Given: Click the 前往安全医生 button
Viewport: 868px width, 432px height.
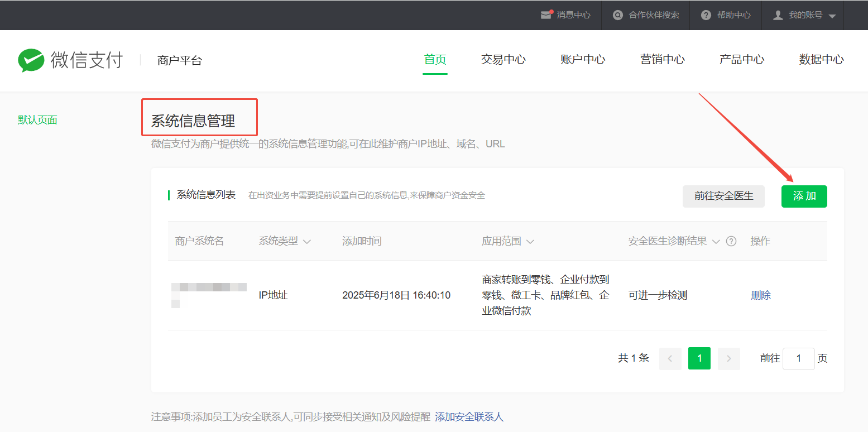Looking at the screenshot, I should click(723, 196).
